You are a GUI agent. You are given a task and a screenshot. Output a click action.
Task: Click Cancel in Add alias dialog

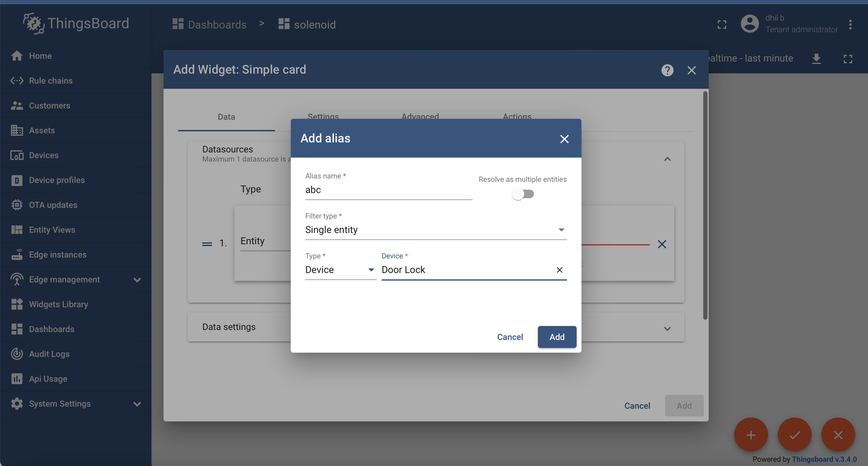click(510, 337)
